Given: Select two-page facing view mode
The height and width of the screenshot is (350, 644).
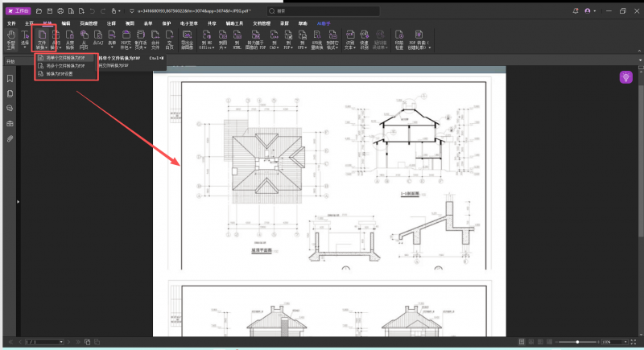Looking at the screenshot, I should point(540,342).
